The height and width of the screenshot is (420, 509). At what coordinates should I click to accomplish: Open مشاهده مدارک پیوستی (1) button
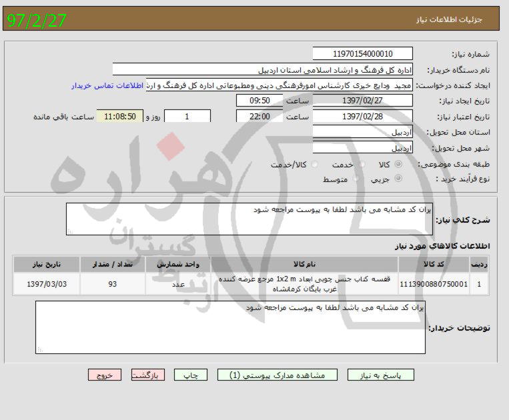pyautogui.click(x=278, y=375)
